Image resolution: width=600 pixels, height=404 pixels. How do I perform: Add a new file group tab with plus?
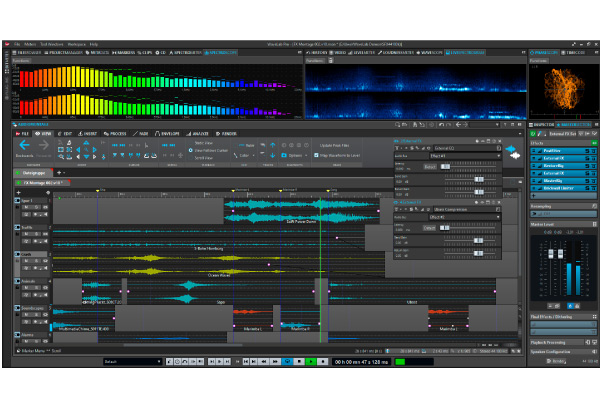coord(59,173)
